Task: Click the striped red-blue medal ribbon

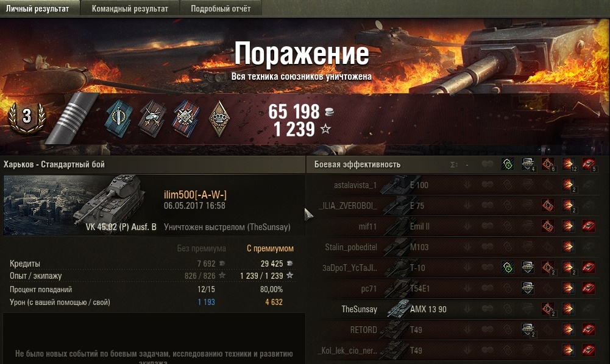Action: pyautogui.click(x=186, y=119)
